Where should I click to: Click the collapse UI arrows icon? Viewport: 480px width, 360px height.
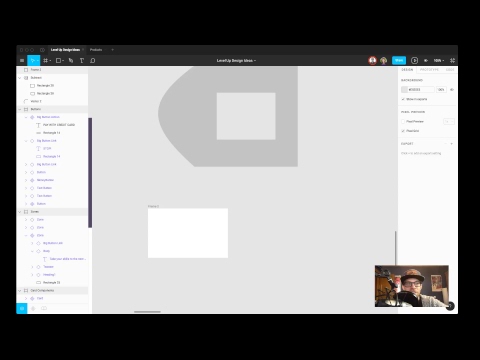tap(452, 61)
